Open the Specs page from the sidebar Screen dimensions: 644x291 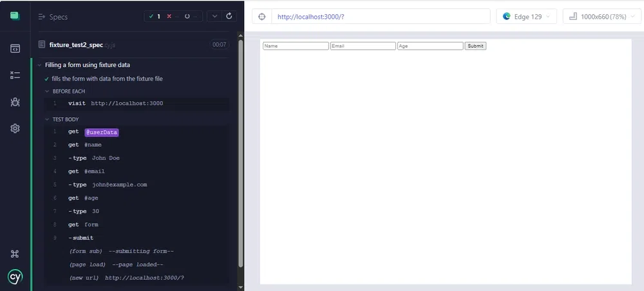15,48
